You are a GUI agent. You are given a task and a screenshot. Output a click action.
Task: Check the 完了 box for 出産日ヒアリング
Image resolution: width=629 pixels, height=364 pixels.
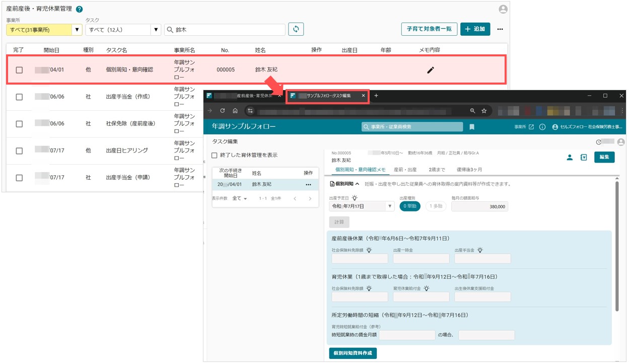[x=19, y=151]
